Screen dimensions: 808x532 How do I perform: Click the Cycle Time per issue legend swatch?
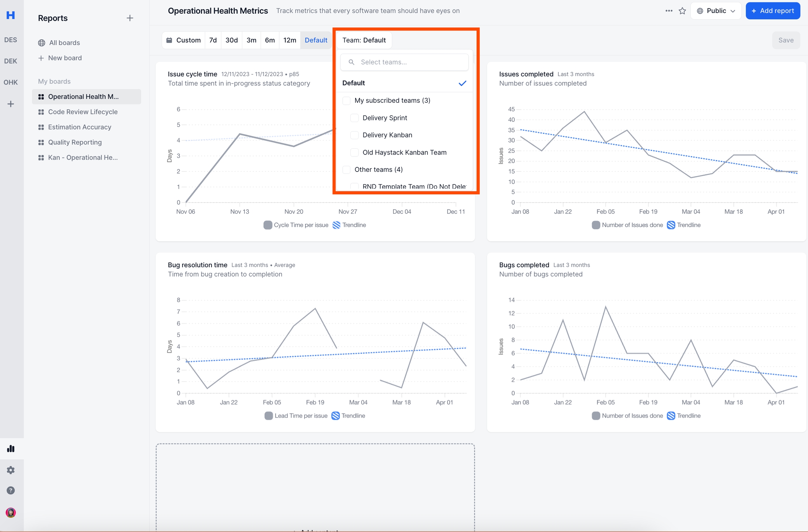pos(268,225)
